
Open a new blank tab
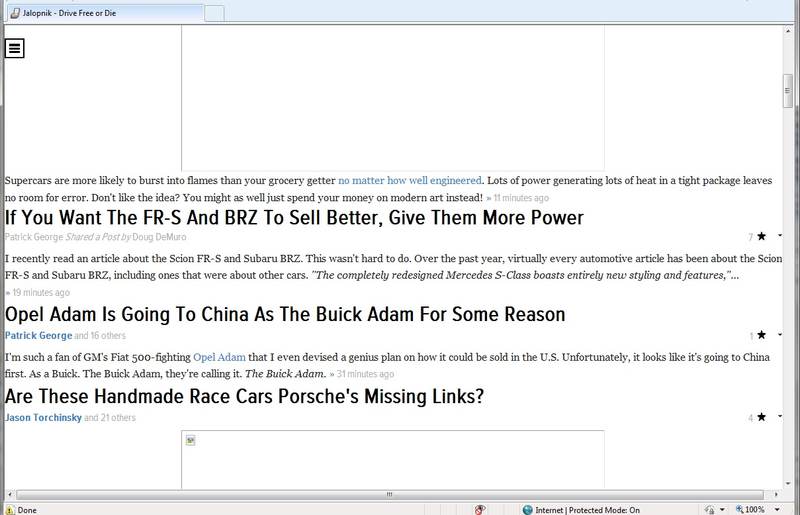pos(214,14)
